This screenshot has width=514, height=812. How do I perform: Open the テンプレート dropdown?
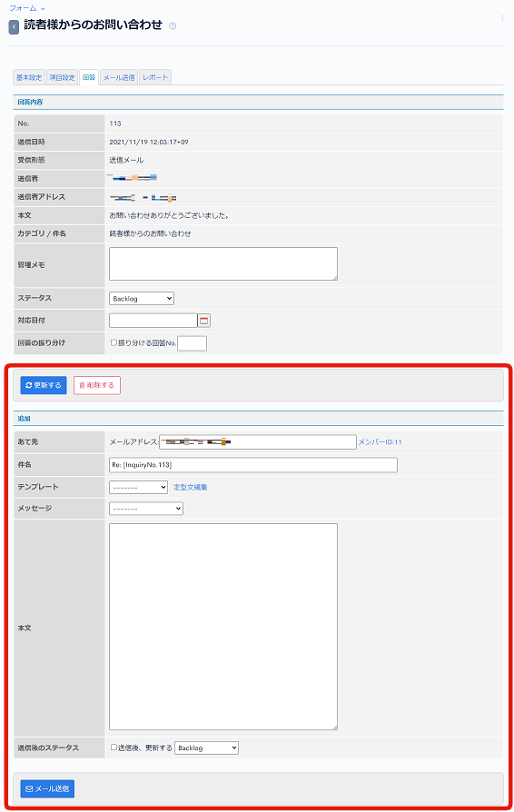tap(138, 488)
